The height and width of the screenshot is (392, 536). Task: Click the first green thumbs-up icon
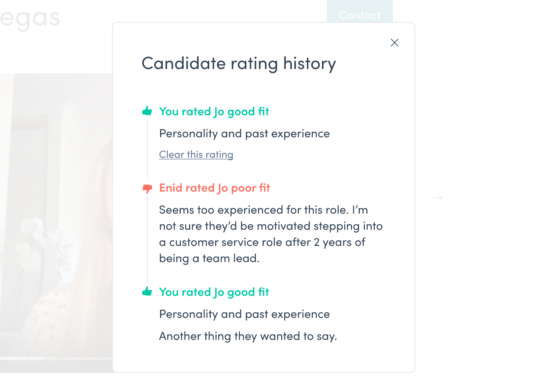click(x=147, y=111)
